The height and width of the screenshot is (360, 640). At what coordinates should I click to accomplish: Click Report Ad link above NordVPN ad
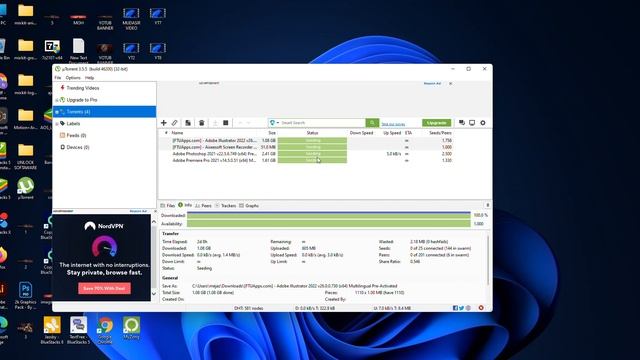click(138, 211)
